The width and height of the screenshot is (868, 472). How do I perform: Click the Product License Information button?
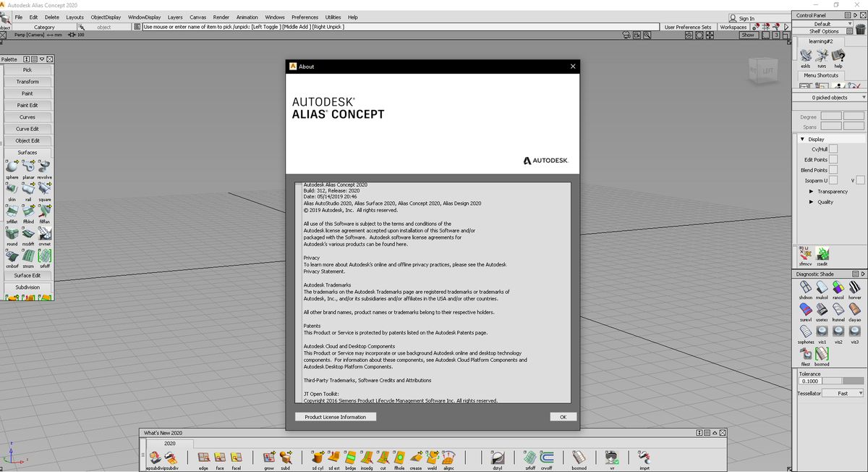pos(336,417)
